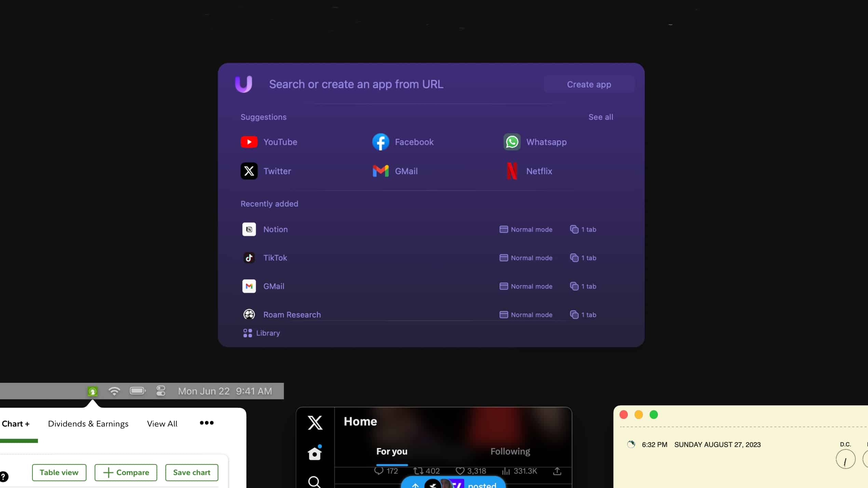Open the Roam Research app icon

(248, 314)
